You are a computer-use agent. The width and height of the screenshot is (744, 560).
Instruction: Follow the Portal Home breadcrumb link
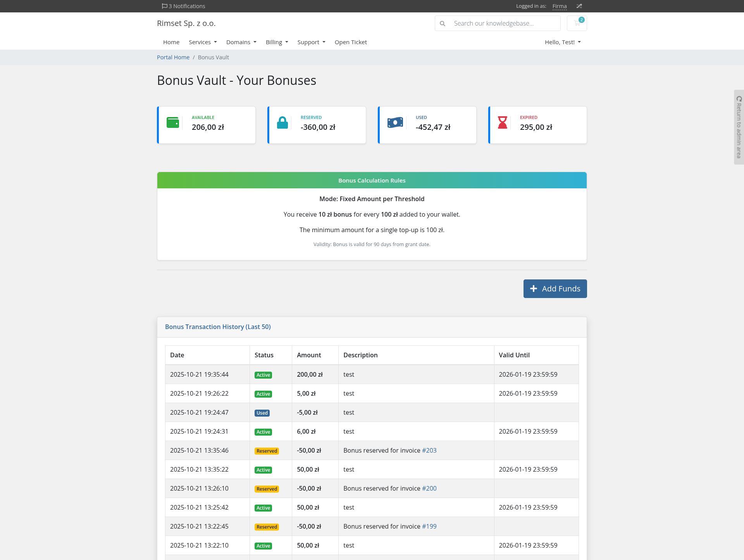[173, 57]
